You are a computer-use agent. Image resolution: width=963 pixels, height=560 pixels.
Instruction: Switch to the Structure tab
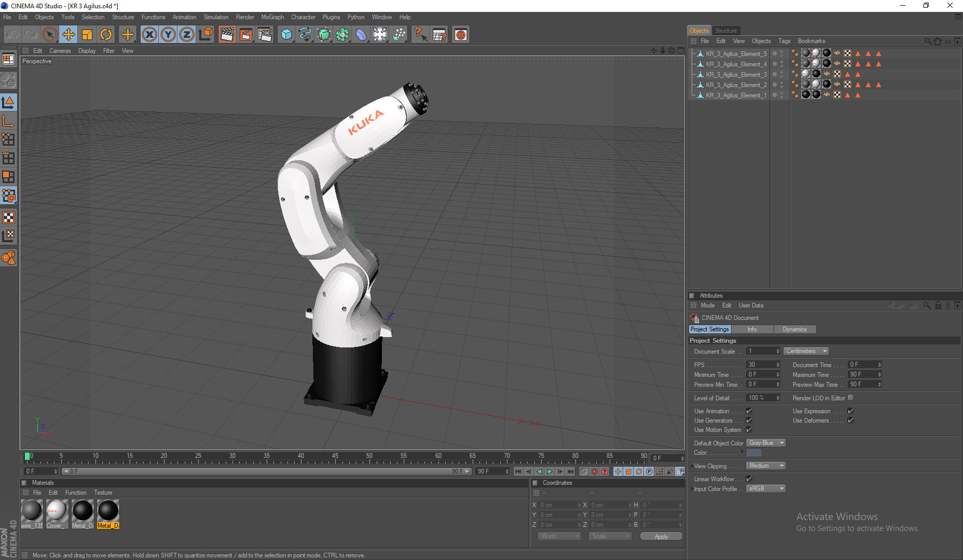coord(725,31)
